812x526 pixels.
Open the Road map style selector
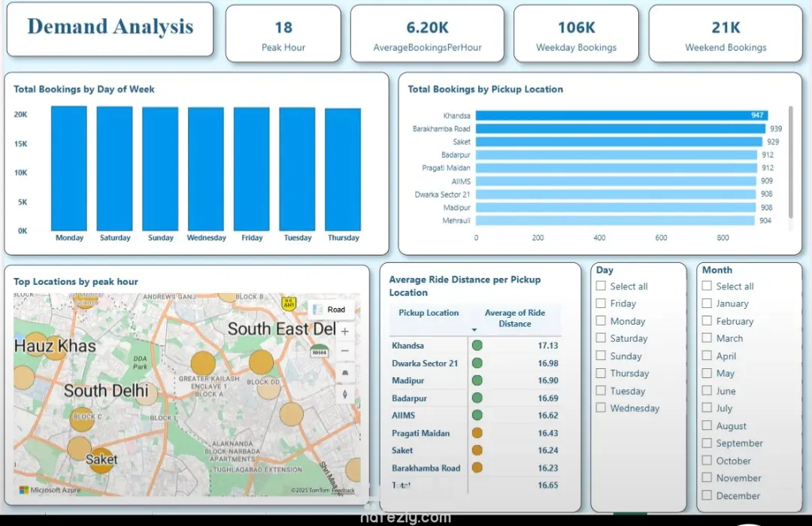tap(330, 310)
